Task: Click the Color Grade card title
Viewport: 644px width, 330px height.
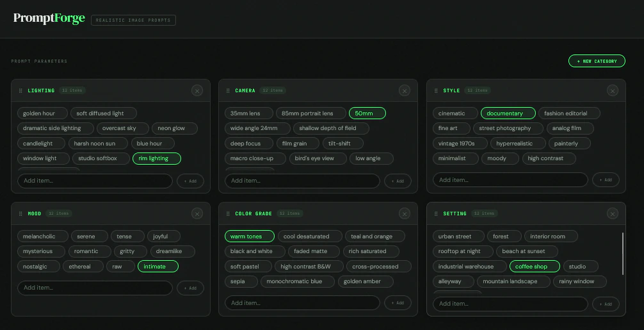Action: tap(254, 213)
